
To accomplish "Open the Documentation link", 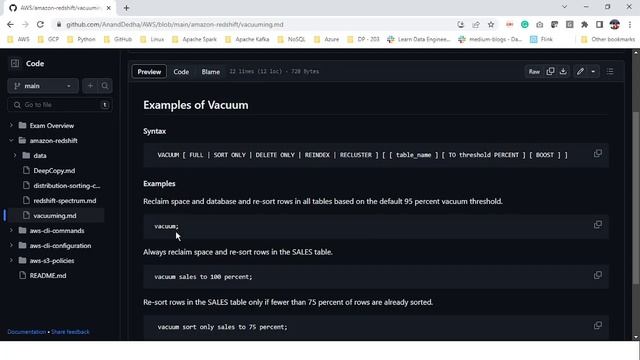I will (x=27, y=332).
